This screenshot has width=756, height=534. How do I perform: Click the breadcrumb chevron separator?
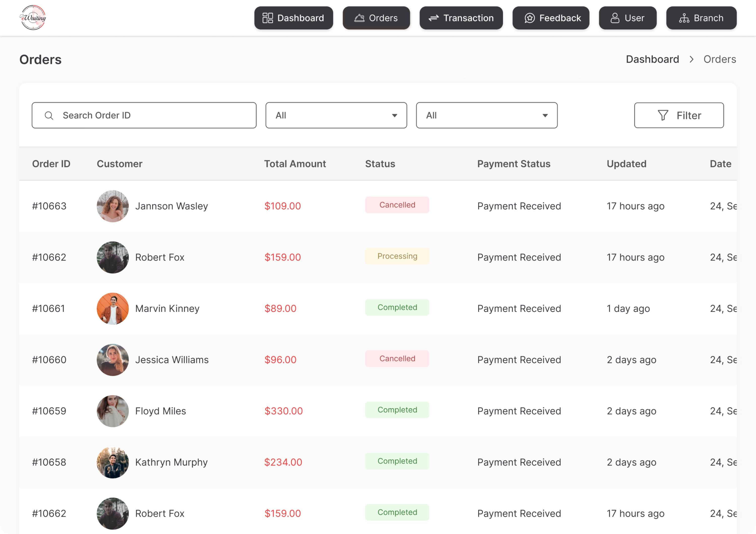[691, 59]
